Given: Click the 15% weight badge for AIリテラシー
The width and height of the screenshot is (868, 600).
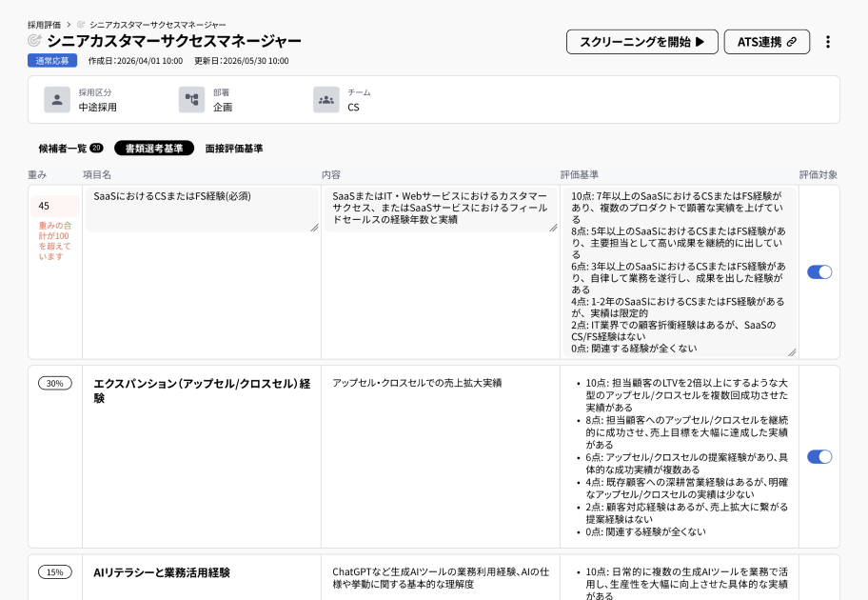Looking at the screenshot, I should pos(55,572).
